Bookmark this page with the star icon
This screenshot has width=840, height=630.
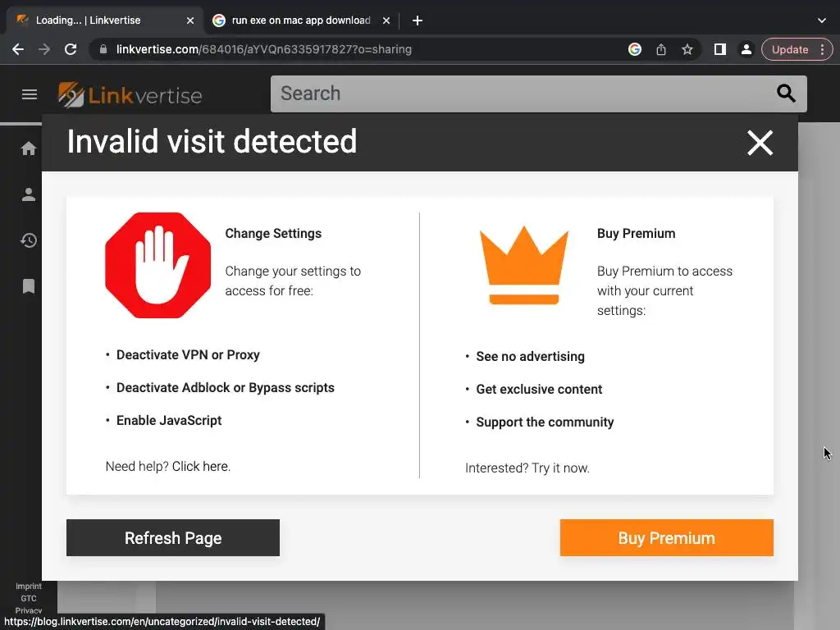tap(687, 49)
